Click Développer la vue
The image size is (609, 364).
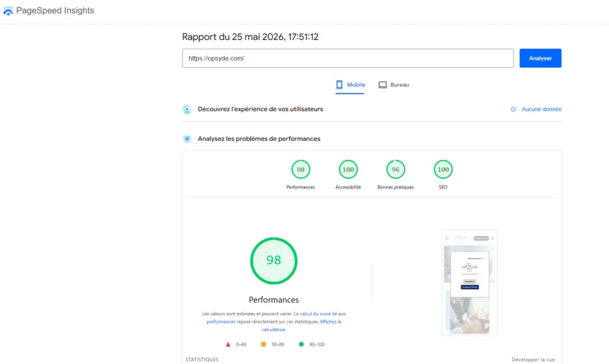pos(533,359)
